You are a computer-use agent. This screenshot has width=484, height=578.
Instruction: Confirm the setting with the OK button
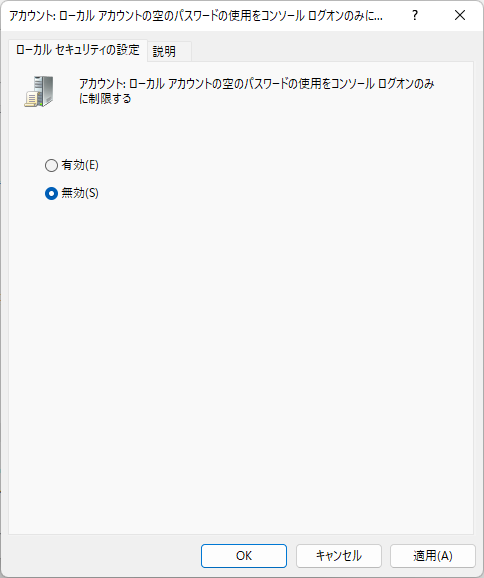pyautogui.click(x=244, y=556)
